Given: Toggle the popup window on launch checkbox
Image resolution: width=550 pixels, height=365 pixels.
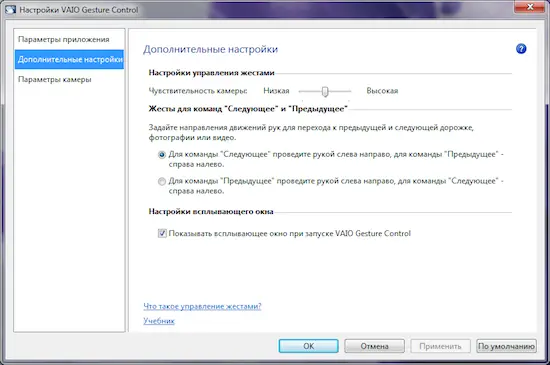Looking at the screenshot, I should point(162,233).
